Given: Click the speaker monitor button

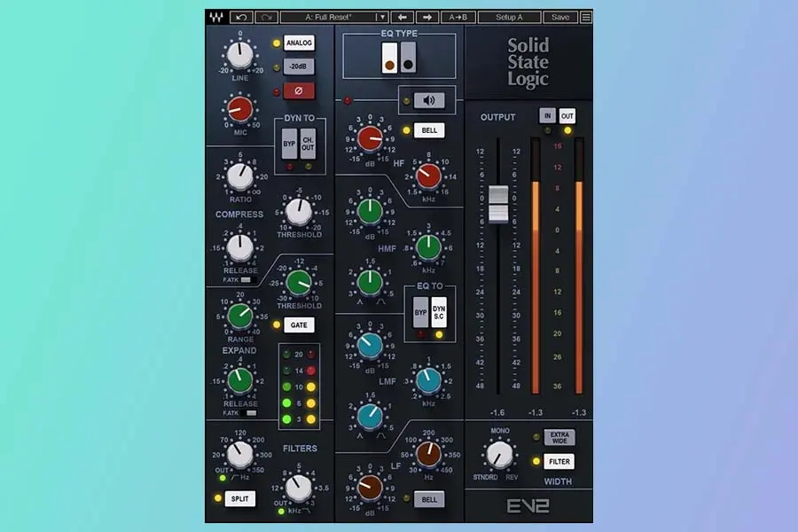Looking at the screenshot, I should pos(429,100).
